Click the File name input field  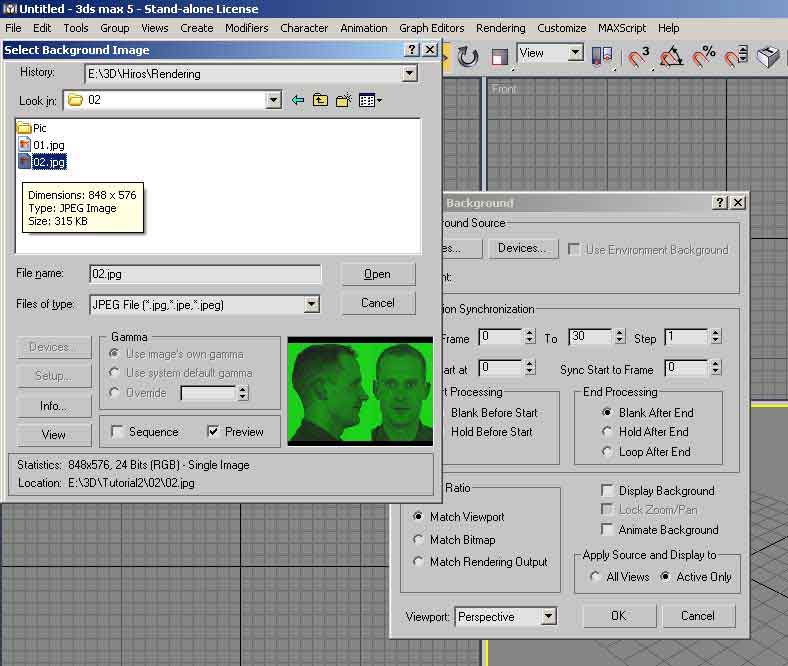tap(205, 274)
